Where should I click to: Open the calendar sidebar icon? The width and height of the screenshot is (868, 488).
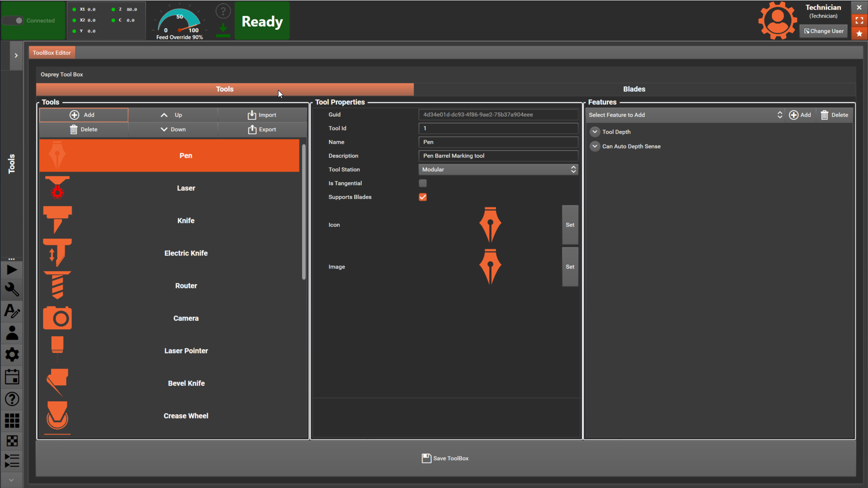click(12, 377)
